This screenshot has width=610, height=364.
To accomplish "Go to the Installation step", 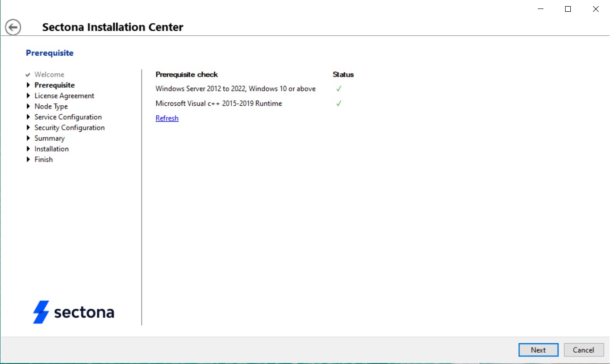I will pyautogui.click(x=51, y=149).
